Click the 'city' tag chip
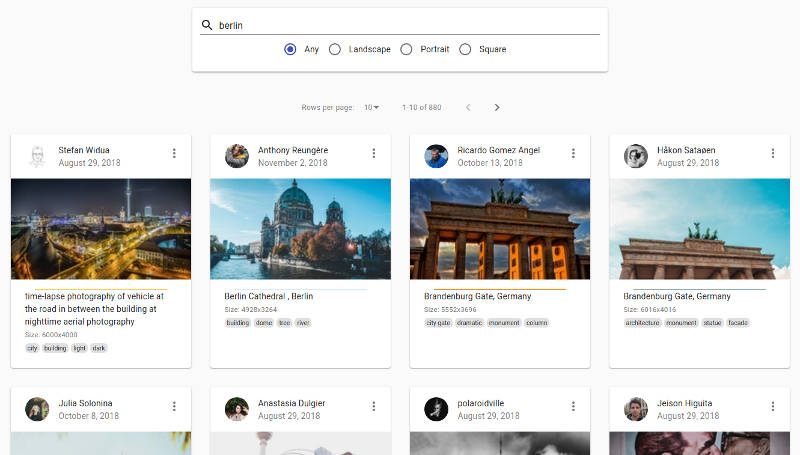This screenshot has width=800, height=455. point(32,348)
